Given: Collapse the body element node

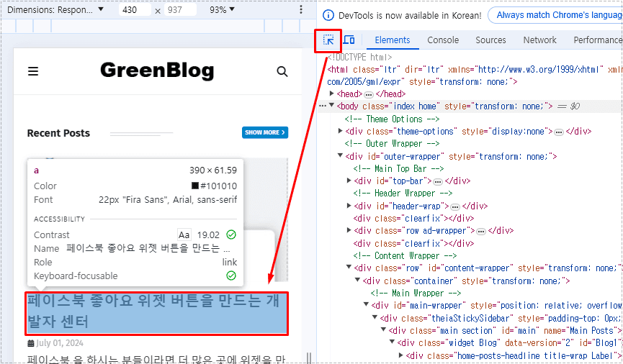Looking at the screenshot, I should click(x=331, y=106).
